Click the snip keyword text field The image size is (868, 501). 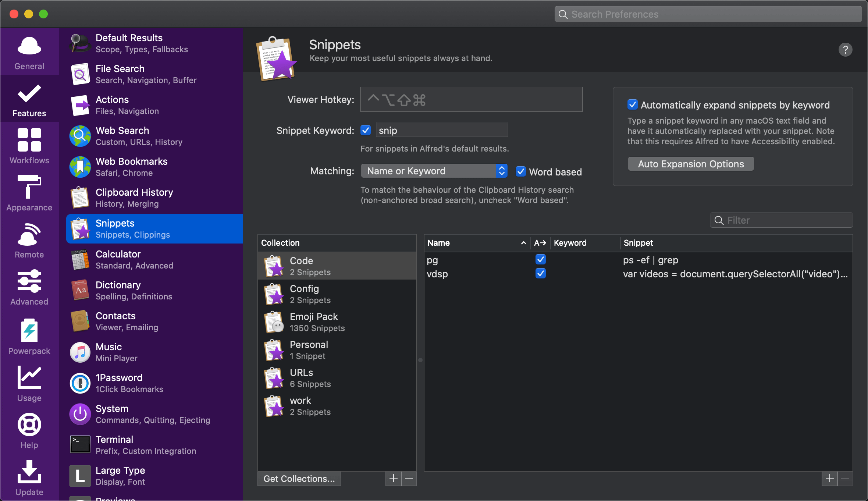click(x=442, y=130)
